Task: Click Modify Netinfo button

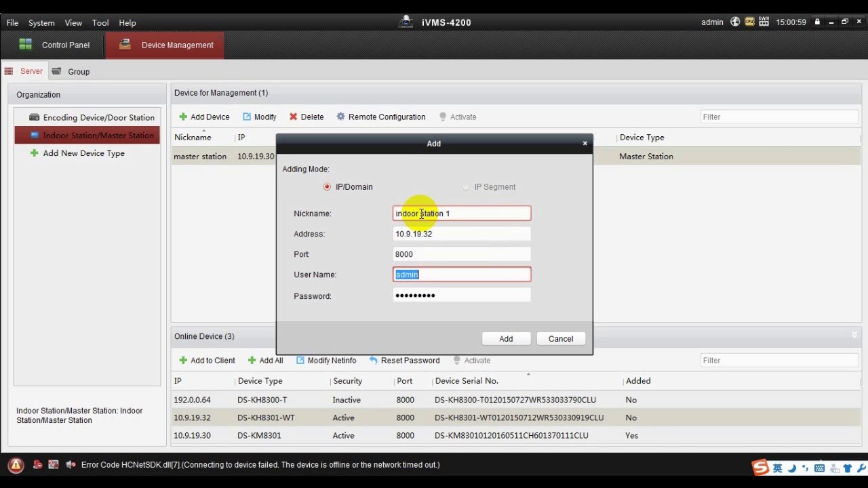Action: (326, 361)
